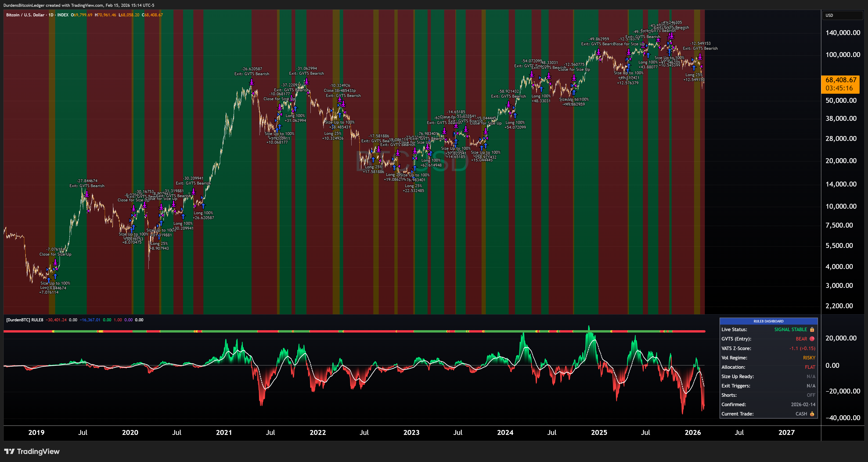Click the blue arrow above Long 100% +26.620587
The height and width of the screenshot is (462, 868).
pyautogui.click(x=203, y=206)
